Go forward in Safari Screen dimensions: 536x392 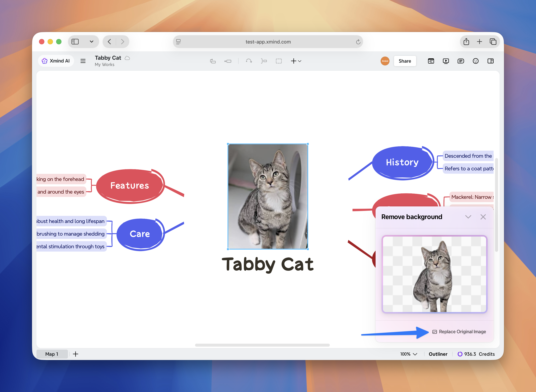(x=122, y=42)
